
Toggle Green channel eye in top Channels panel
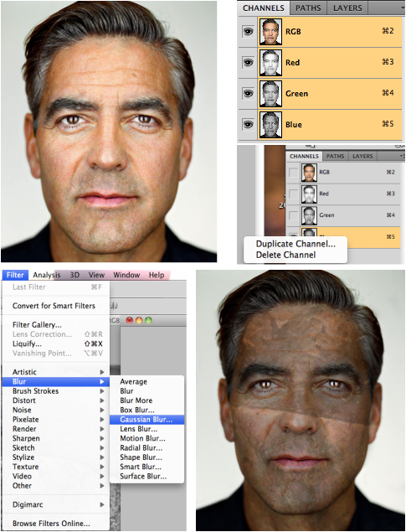pyautogui.click(x=248, y=94)
